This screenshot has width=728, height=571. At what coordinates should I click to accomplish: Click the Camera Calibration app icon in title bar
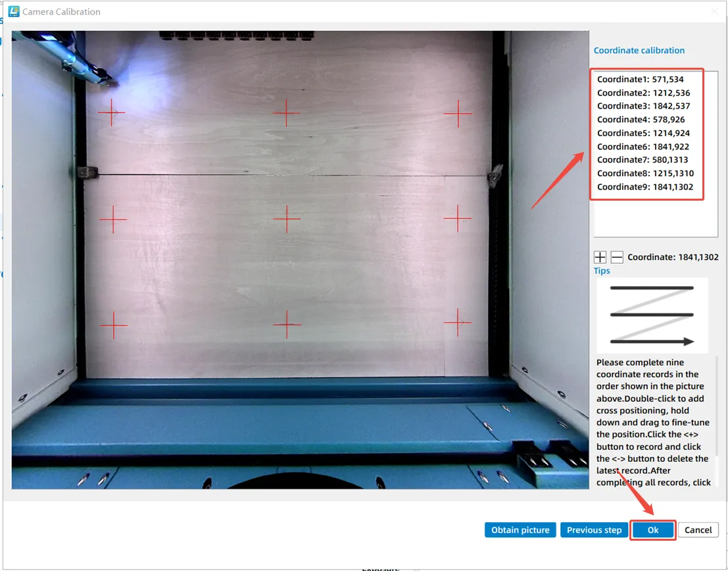(x=14, y=11)
